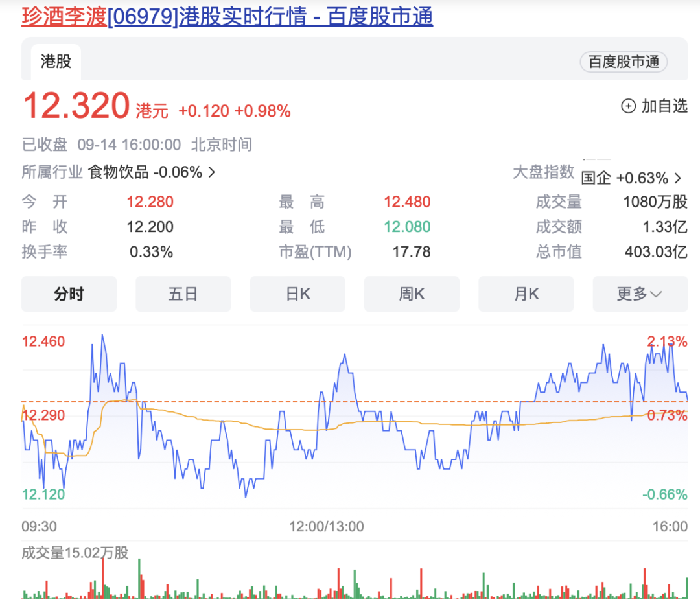This screenshot has height=613, width=700.
Task: Switch to the 日K chart tab
Action: pos(297,294)
